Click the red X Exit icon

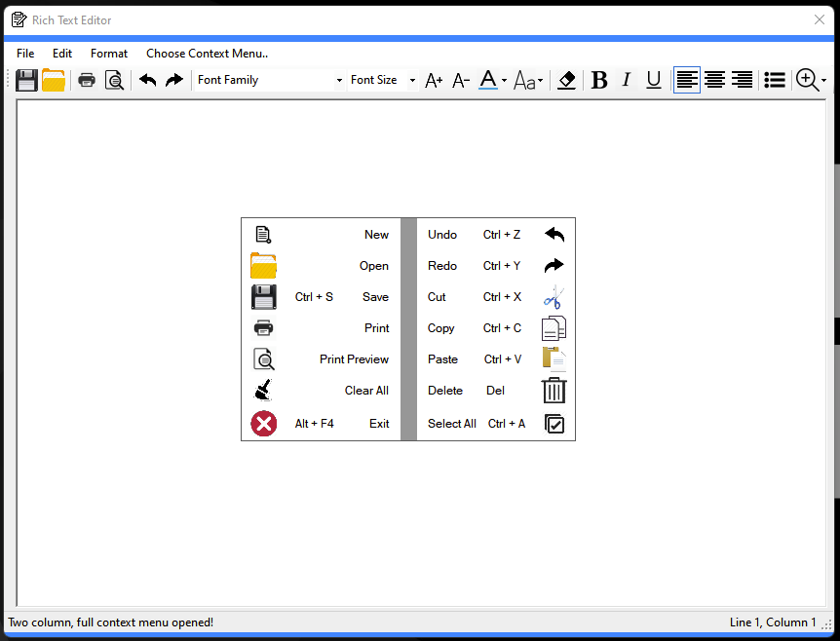263,424
